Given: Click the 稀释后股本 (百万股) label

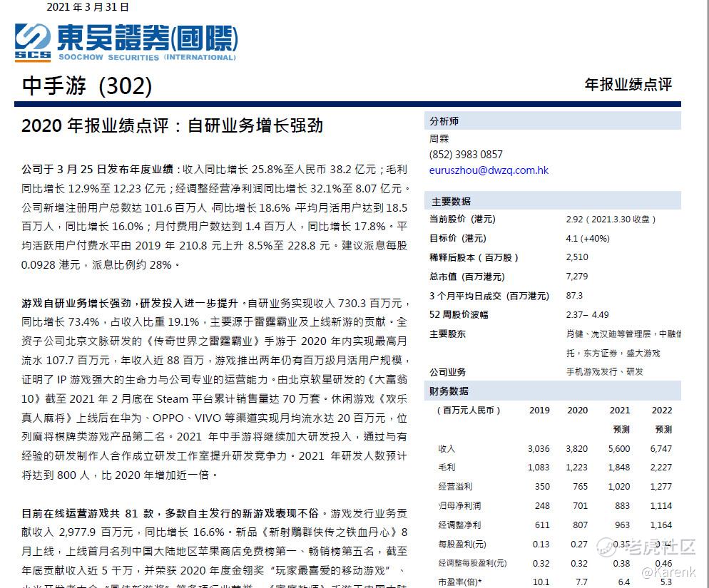Looking at the screenshot, I should (x=474, y=257).
